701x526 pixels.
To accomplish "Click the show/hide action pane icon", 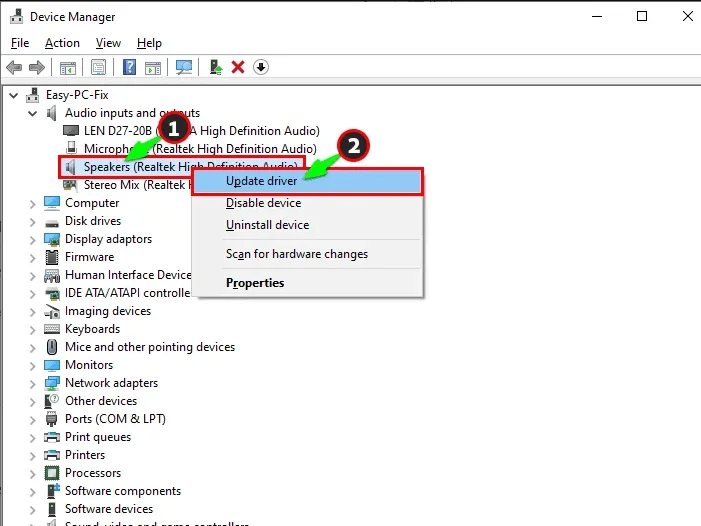I will click(153, 68).
